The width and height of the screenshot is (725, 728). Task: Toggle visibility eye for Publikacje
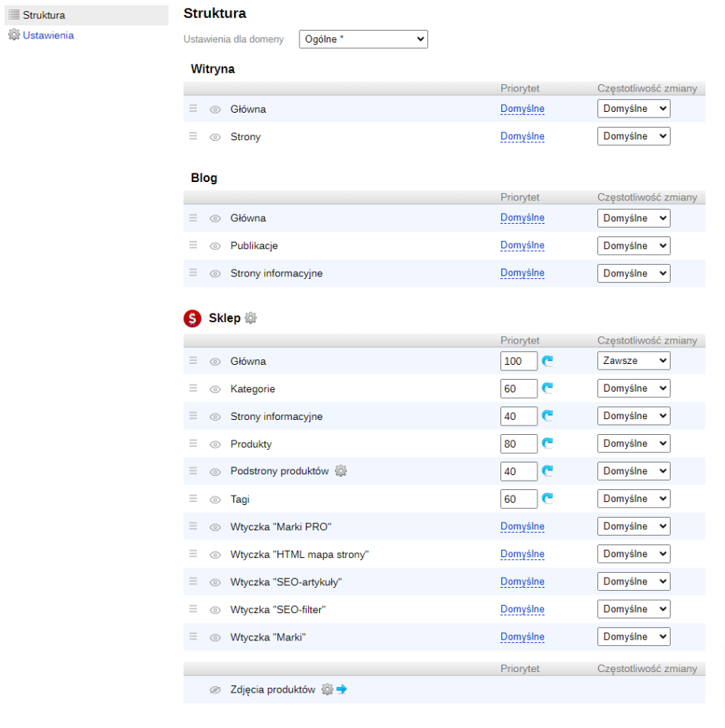point(215,246)
